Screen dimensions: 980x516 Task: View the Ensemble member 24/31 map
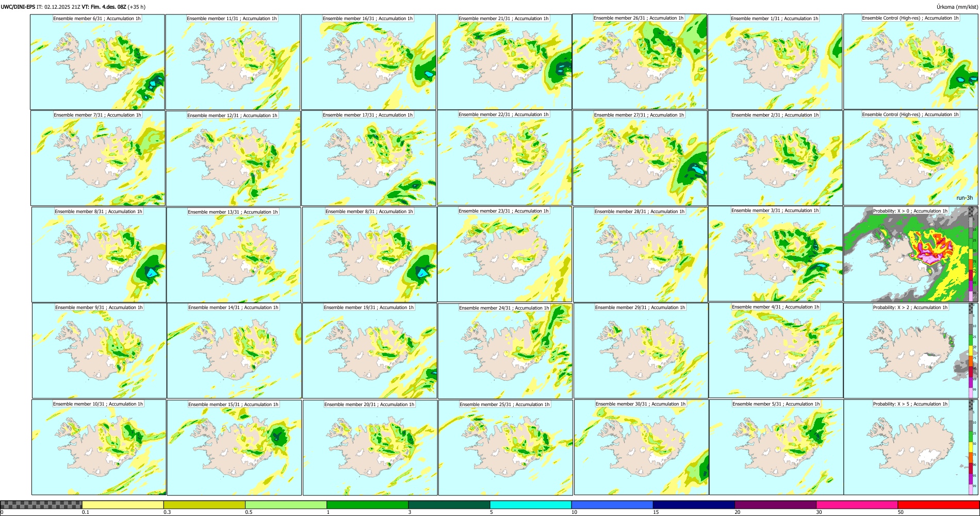point(505,351)
